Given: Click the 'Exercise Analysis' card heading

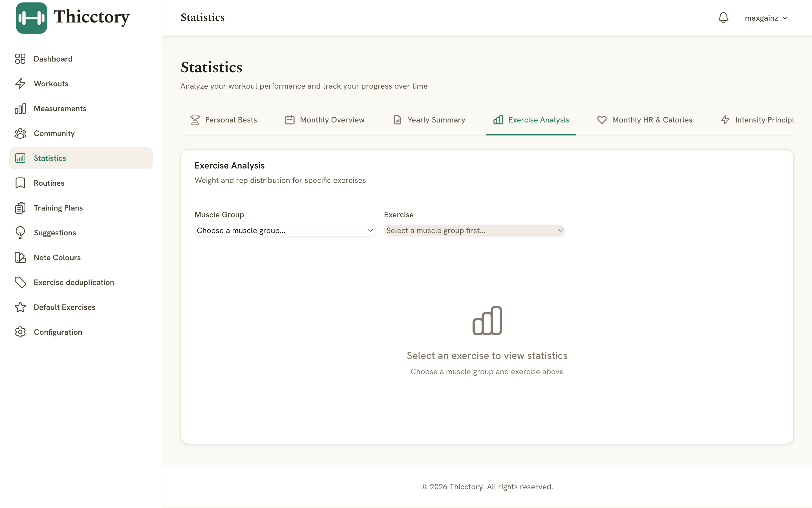Looking at the screenshot, I should (230, 166).
